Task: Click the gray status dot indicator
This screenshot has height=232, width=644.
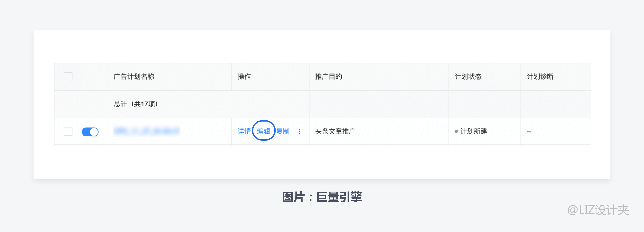Action: point(456,131)
